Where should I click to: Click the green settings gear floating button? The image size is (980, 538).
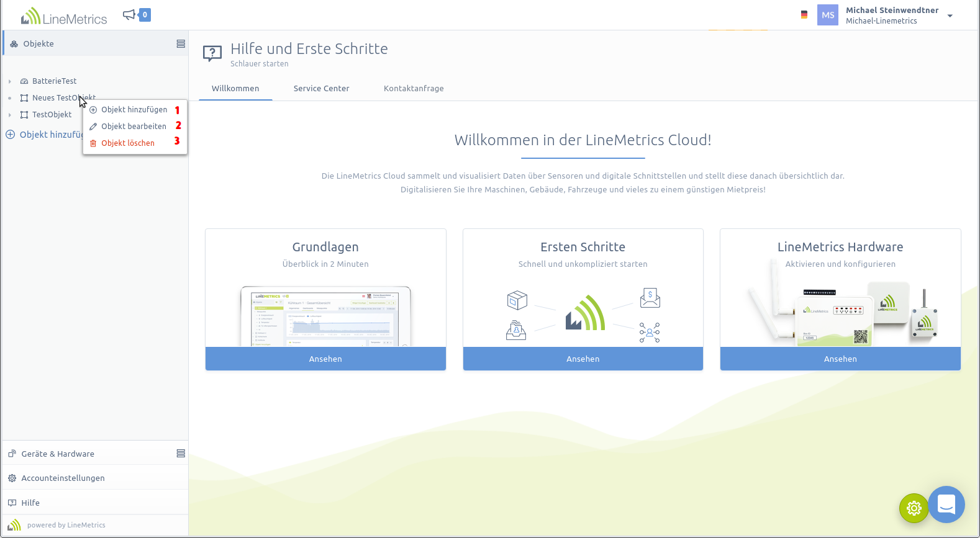click(914, 508)
